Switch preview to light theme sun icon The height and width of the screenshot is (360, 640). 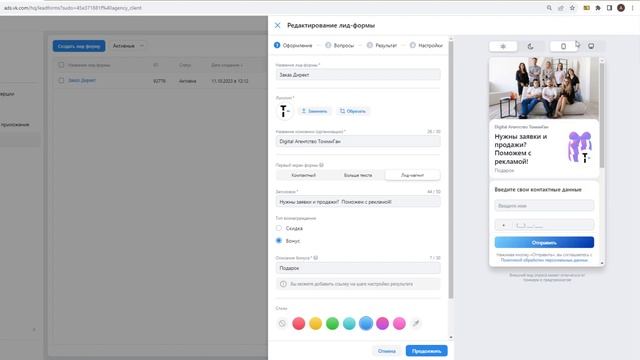pos(503,47)
